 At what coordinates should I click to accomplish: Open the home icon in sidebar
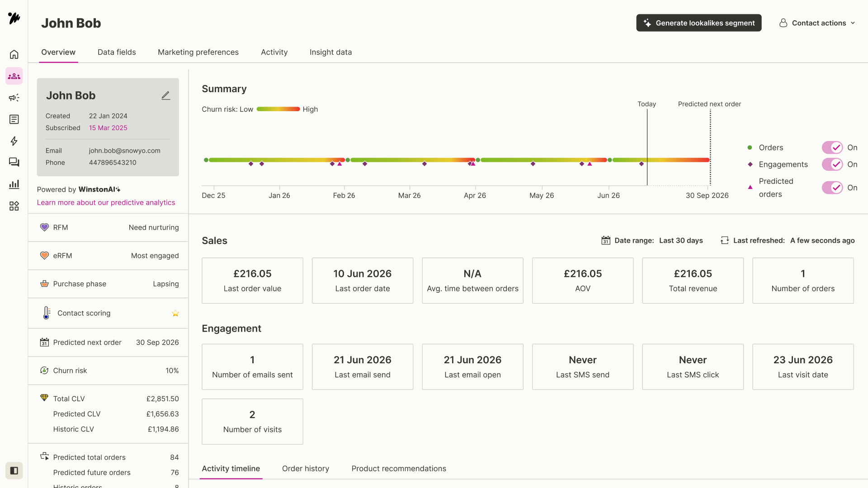(14, 54)
